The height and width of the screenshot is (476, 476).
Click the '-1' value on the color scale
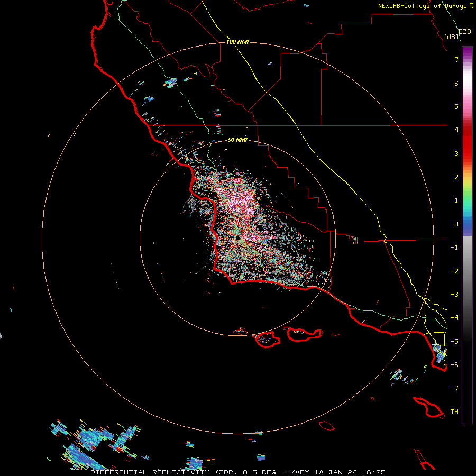pyautogui.click(x=454, y=248)
